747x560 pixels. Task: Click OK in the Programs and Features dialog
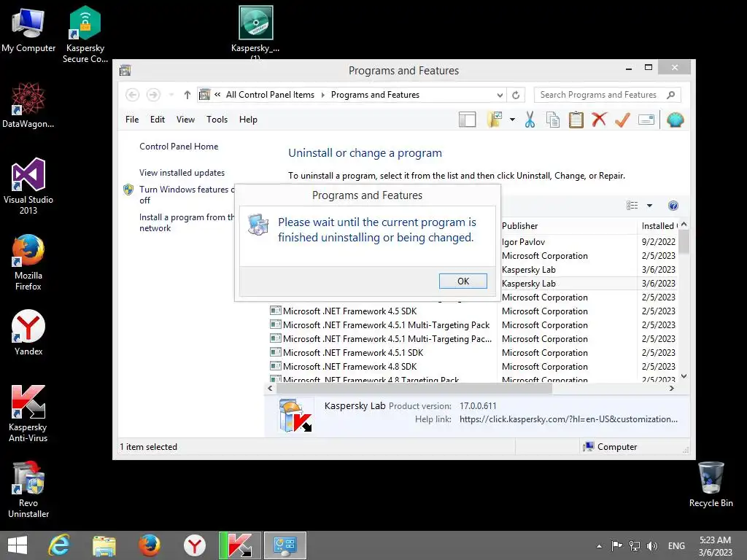point(462,281)
